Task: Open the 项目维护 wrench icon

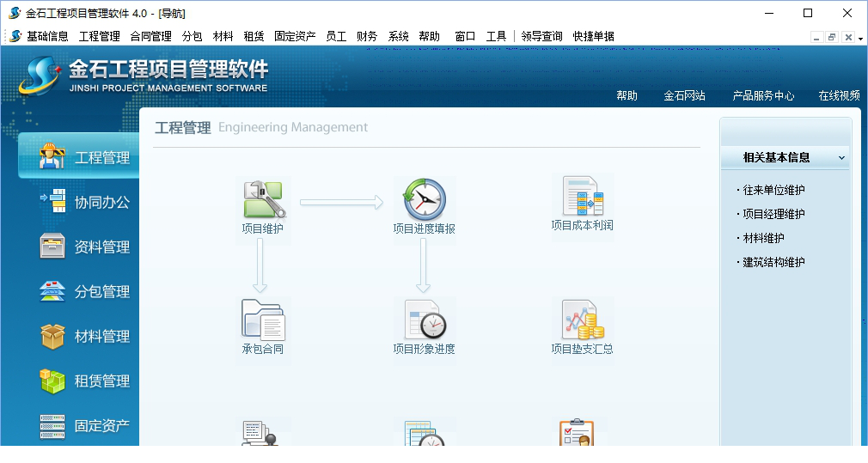Action: click(264, 199)
